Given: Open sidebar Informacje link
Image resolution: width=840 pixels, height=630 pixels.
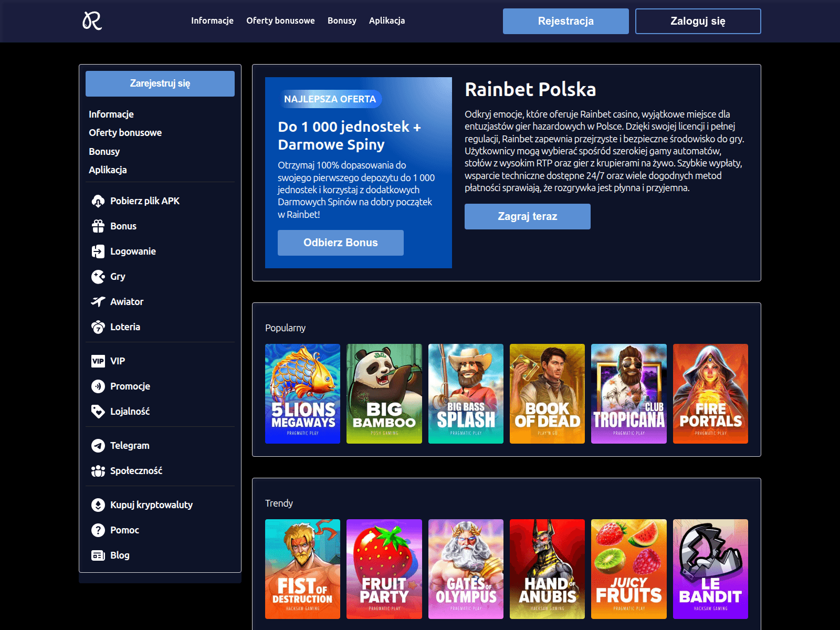Looking at the screenshot, I should [x=111, y=114].
